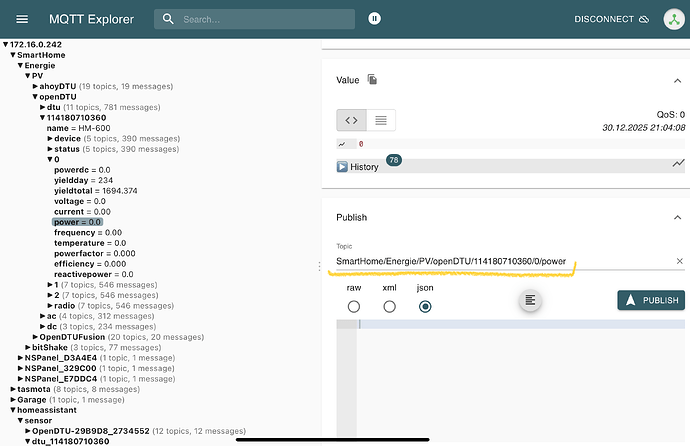Select the name = HM-600 topic
This screenshot has height=446, width=690.
pyautogui.click(x=78, y=128)
